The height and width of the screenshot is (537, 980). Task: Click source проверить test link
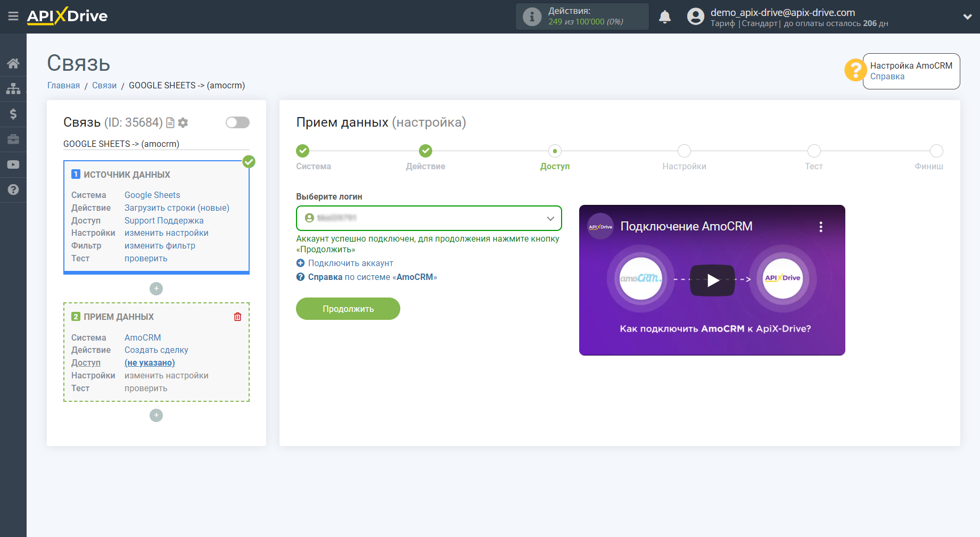coord(146,259)
